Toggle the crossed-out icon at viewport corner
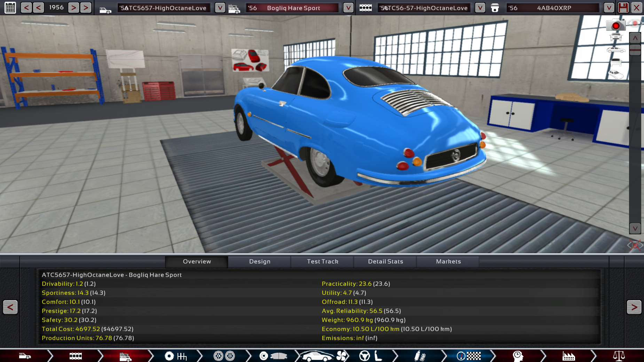Image resolution: width=644 pixels, height=362 pixels. [635, 245]
